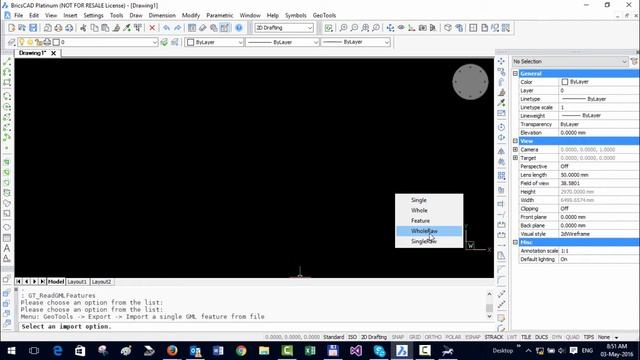
Task: Choose WholeRaw in the popup menu
Action: [x=429, y=231]
